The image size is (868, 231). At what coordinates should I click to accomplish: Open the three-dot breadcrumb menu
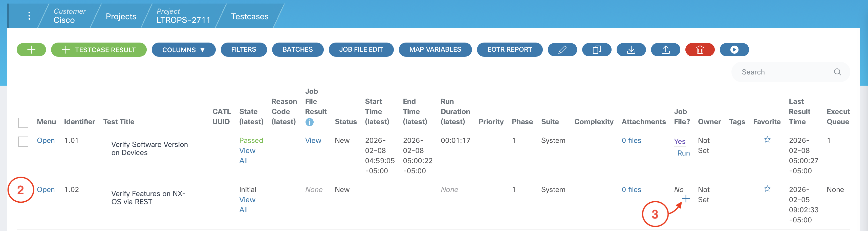29,16
